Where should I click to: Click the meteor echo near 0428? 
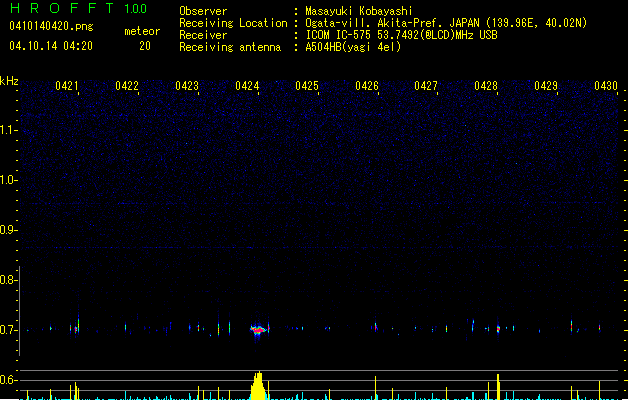click(498, 329)
